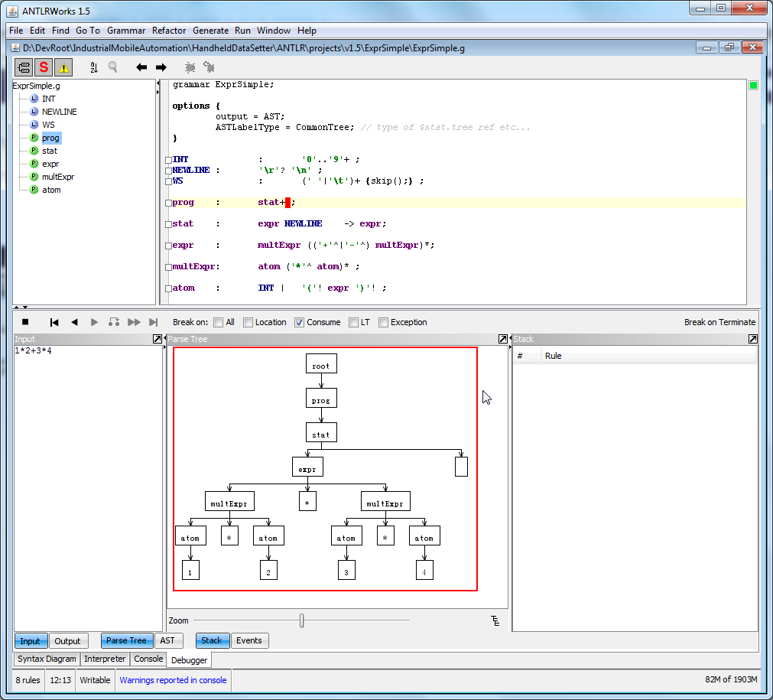Uncheck the Consume break option
The width and height of the screenshot is (773, 700).
(x=299, y=322)
